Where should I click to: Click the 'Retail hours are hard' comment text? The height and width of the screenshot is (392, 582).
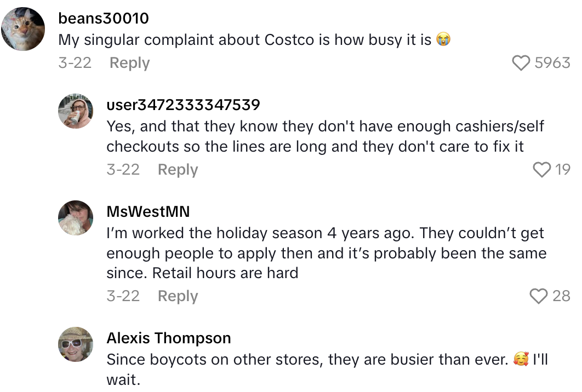click(326, 253)
